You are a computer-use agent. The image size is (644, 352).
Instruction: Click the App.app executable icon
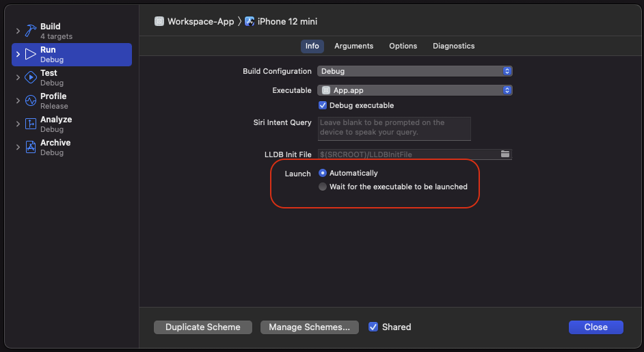[x=326, y=90]
